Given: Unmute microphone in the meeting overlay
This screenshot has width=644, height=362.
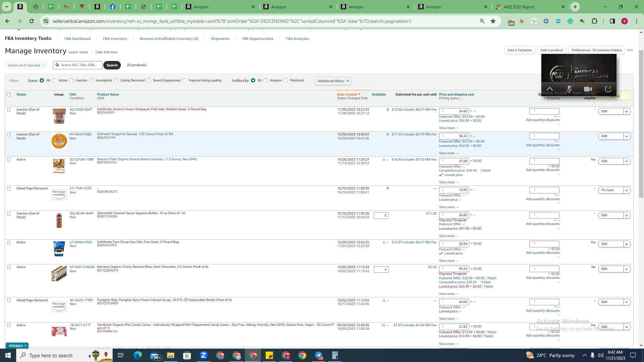Looking at the screenshot, I should pos(569,89).
